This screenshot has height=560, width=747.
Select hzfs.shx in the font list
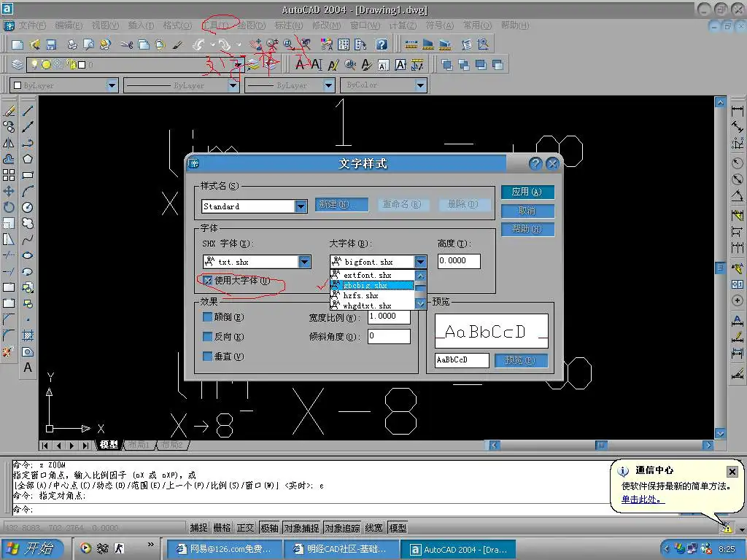(x=373, y=295)
